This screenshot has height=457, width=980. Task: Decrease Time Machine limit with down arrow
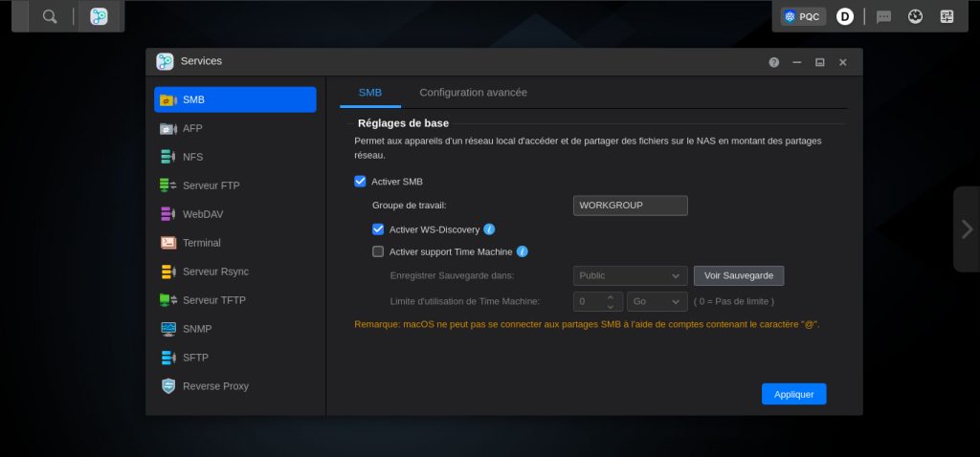pos(611,307)
